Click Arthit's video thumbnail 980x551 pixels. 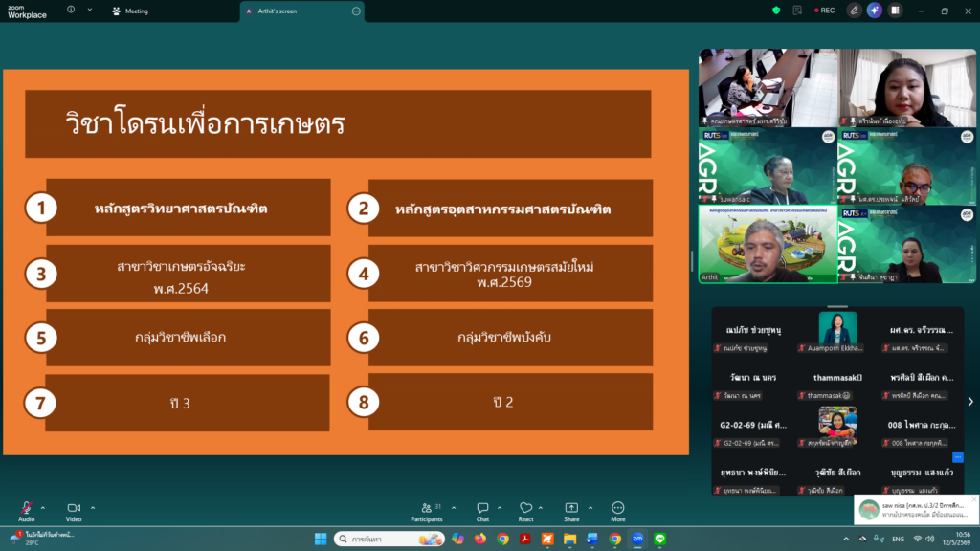click(x=768, y=245)
